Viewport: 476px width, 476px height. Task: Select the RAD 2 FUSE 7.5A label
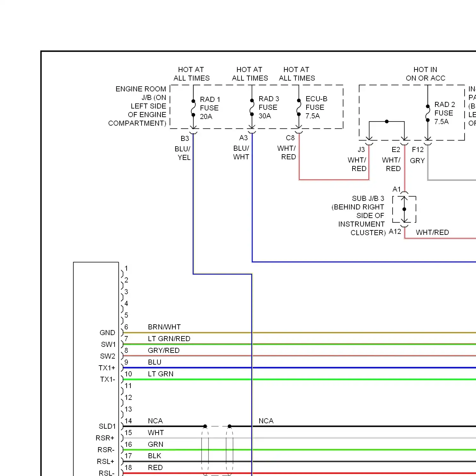[445, 113]
